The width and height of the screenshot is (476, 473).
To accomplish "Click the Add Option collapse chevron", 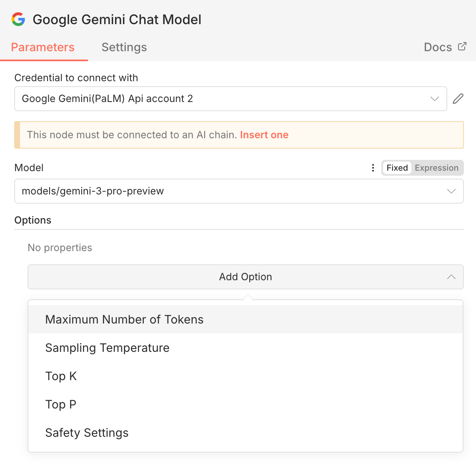I will coord(451,277).
